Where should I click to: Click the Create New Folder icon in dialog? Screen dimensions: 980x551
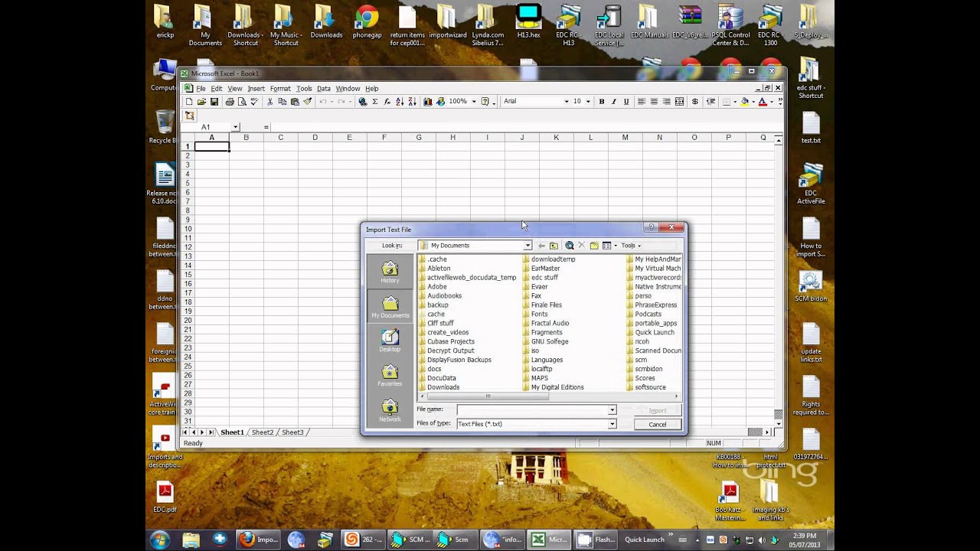pos(593,246)
